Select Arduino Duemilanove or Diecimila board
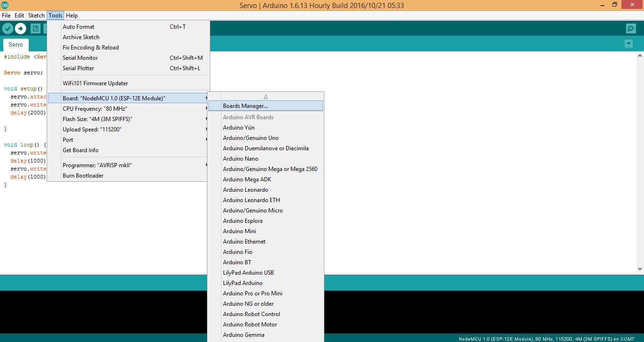This screenshot has height=342, width=644. click(x=265, y=148)
